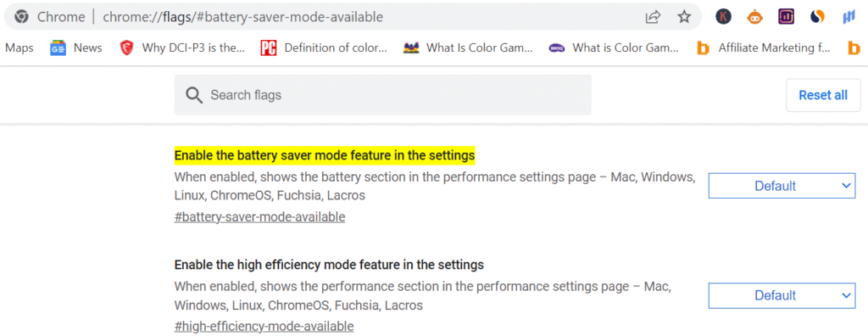The height and width of the screenshot is (336, 868).
Task: Open the Definition of color... bookmark
Action: tap(324, 48)
